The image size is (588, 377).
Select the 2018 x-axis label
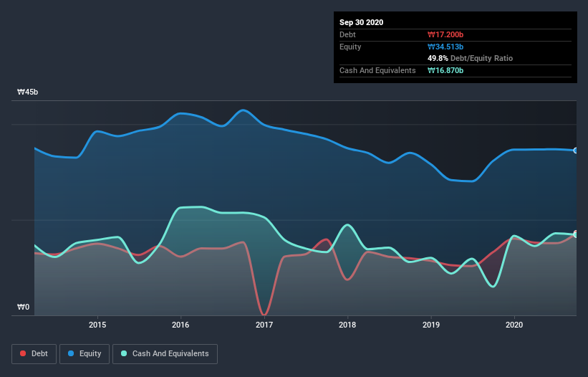(x=347, y=325)
